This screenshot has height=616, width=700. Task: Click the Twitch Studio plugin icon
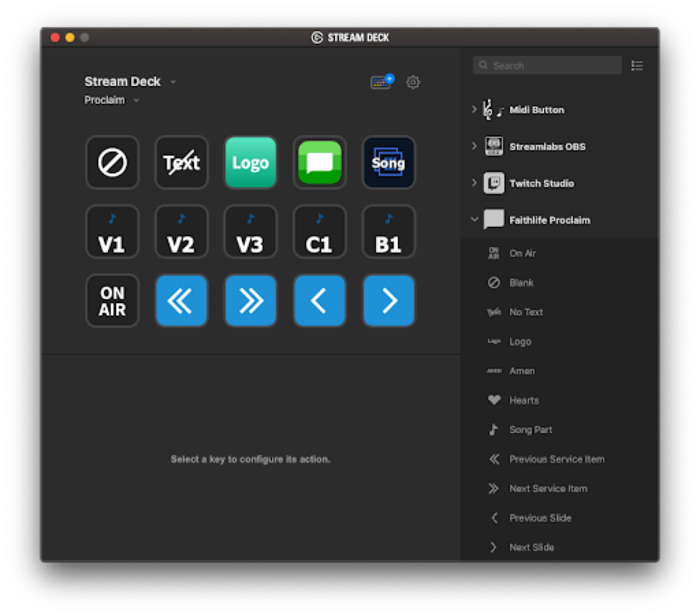[x=494, y=183]
